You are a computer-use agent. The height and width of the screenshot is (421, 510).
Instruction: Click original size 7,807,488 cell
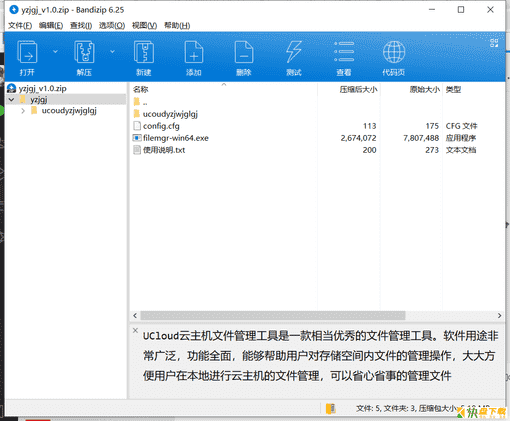pyautogui.click(x=421, y=138)
